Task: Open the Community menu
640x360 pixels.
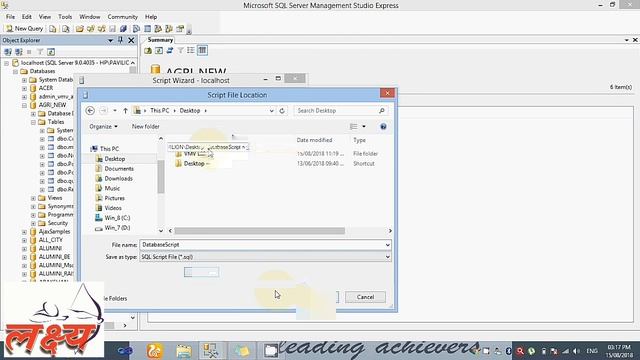Action: [x=122, y=17]
